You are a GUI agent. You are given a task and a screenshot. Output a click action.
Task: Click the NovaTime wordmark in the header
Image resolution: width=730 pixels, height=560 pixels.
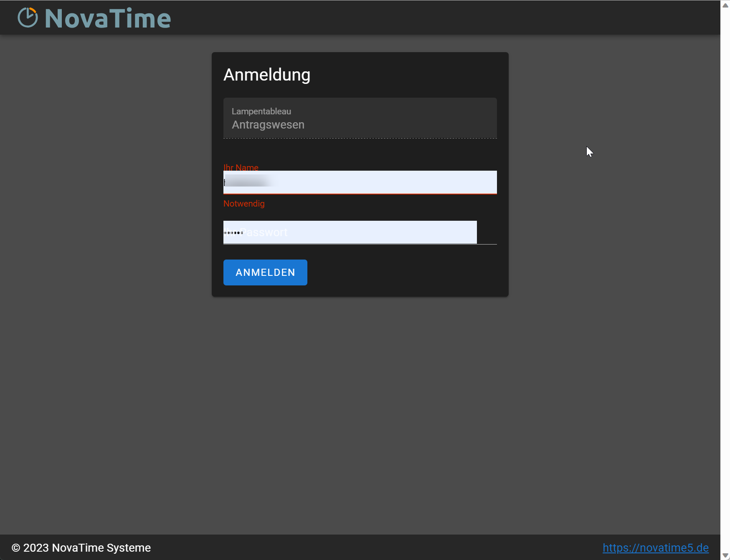[x=108, y=19]
